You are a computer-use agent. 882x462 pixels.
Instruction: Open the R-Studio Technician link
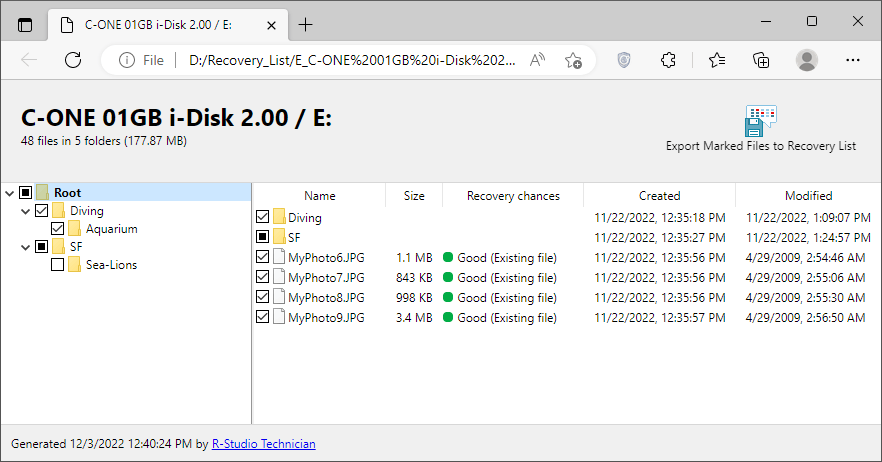264,443
